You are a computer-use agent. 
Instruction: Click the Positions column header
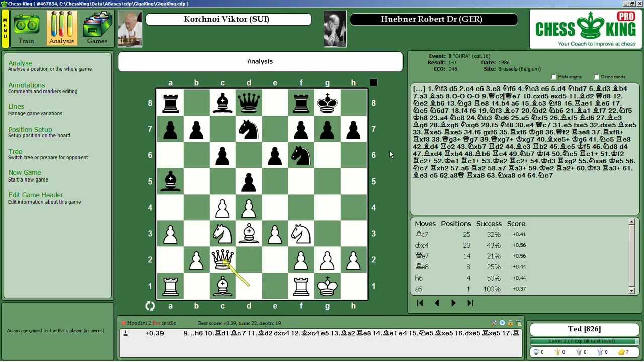click(456, 224)
